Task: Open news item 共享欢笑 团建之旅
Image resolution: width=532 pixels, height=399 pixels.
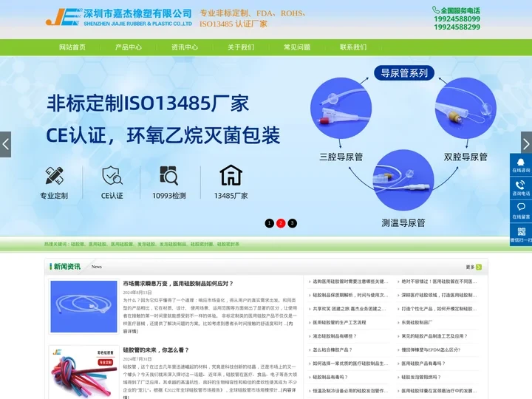Action: point(349,309)
